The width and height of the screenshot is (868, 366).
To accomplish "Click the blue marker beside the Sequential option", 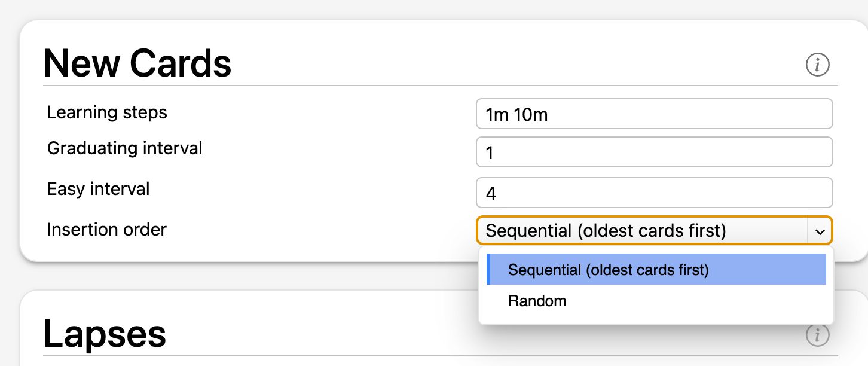I will click(x=488, y=269).
